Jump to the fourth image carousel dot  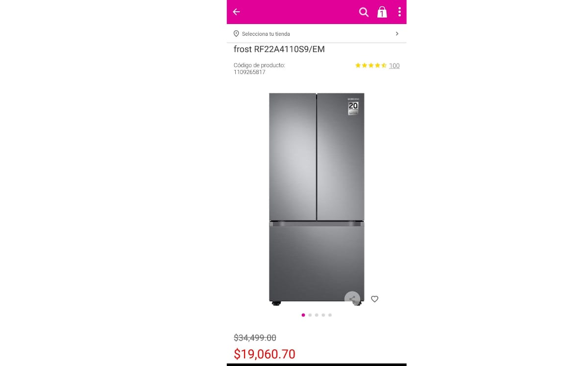[323, 315]
